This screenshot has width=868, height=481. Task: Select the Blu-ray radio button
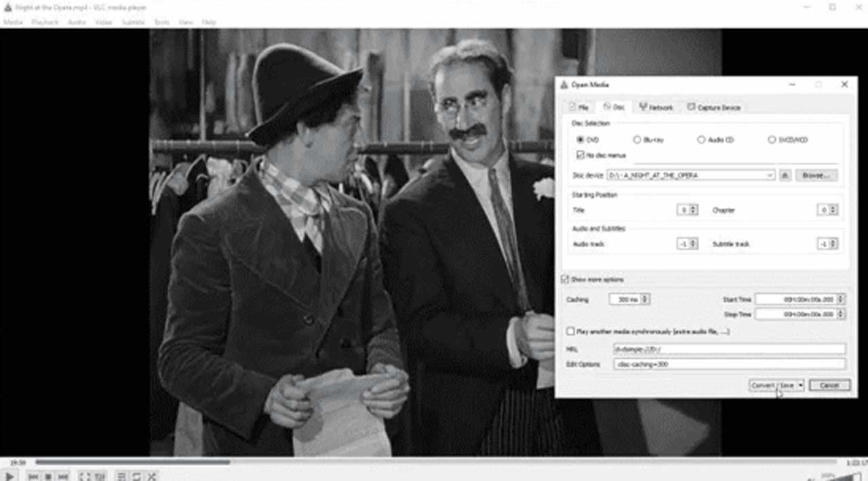(x=637, y=140)
